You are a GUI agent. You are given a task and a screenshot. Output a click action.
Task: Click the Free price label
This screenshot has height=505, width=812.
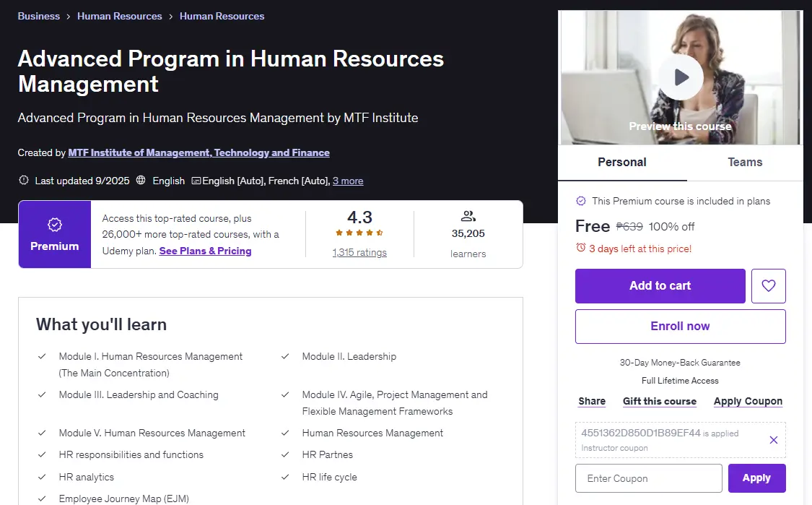593,226
